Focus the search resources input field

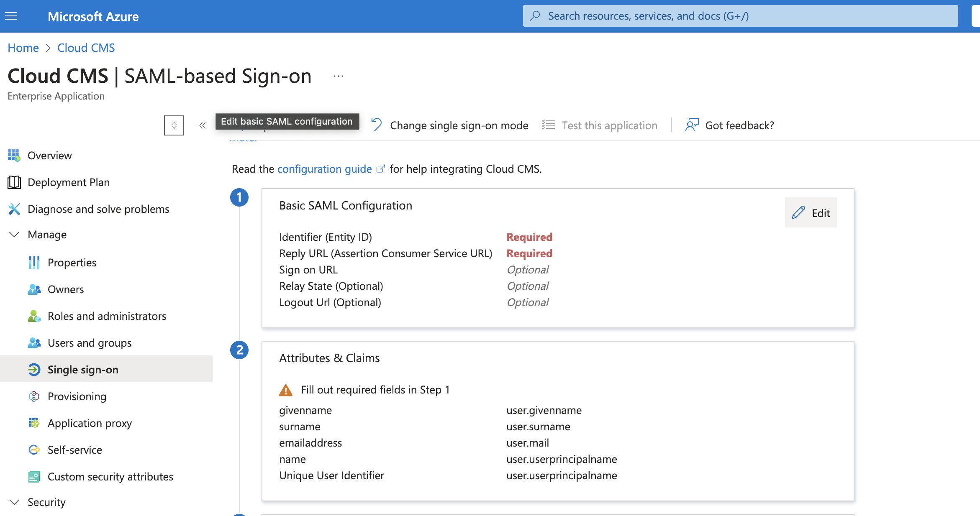[x=740, y=16]
